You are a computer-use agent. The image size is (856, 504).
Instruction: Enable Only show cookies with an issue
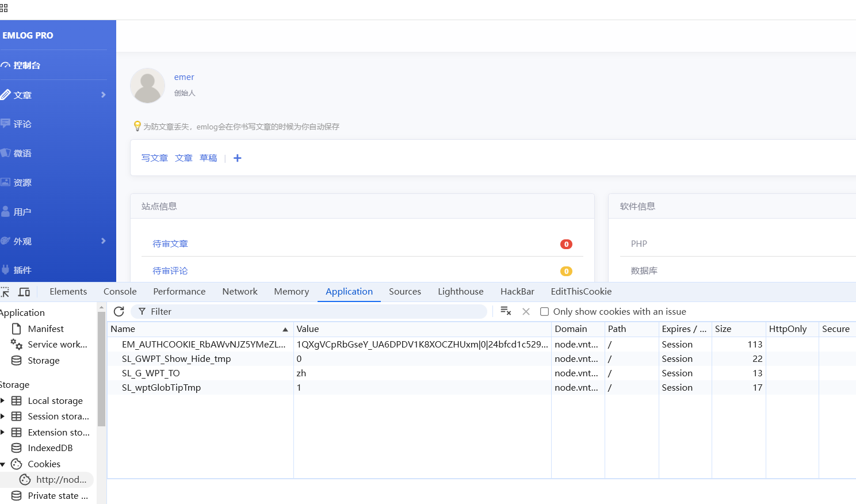544,312
